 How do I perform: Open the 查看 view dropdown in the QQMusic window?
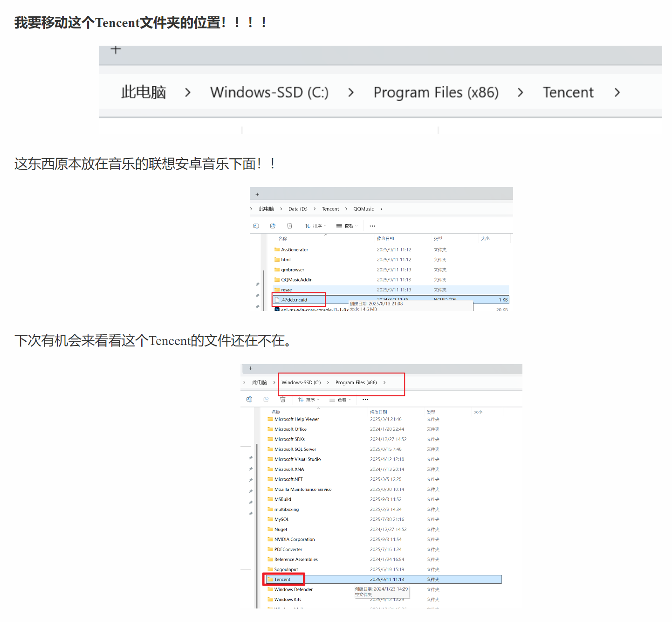pos(347,226)
